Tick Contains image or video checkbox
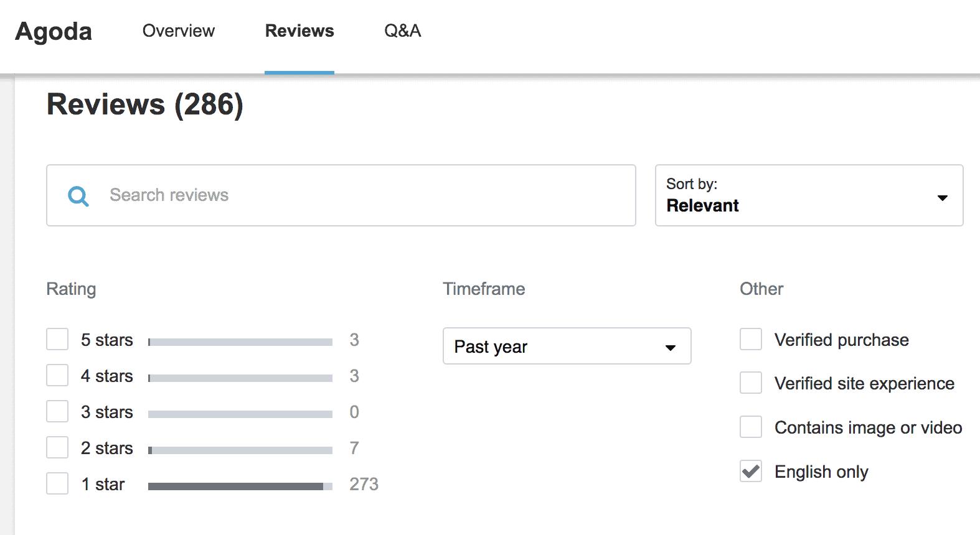This screenshot has height=535, width=980. (751, 427)
